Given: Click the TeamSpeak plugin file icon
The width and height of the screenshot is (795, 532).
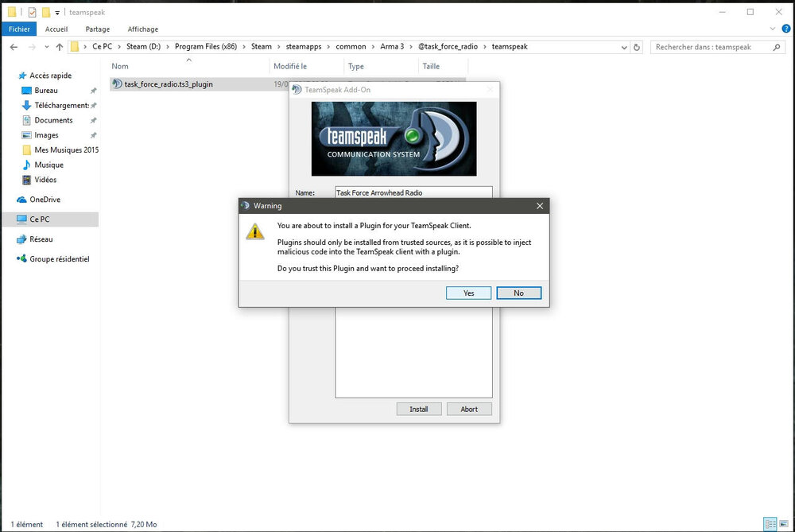Looking at the screenshot, I should [117, 84].
